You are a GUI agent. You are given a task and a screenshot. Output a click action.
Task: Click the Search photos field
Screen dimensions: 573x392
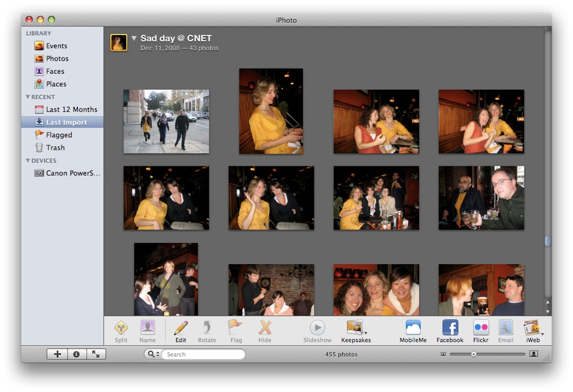(203, 354)
